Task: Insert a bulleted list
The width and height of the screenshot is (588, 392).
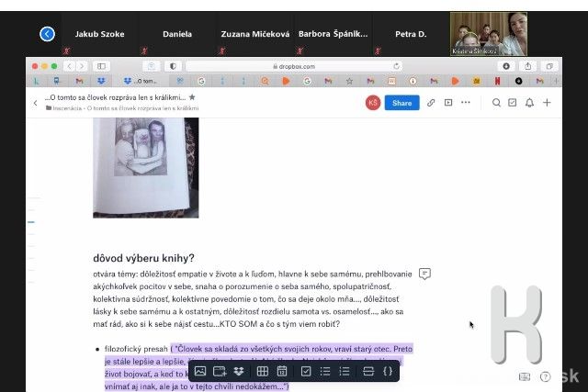Action: 325,371
